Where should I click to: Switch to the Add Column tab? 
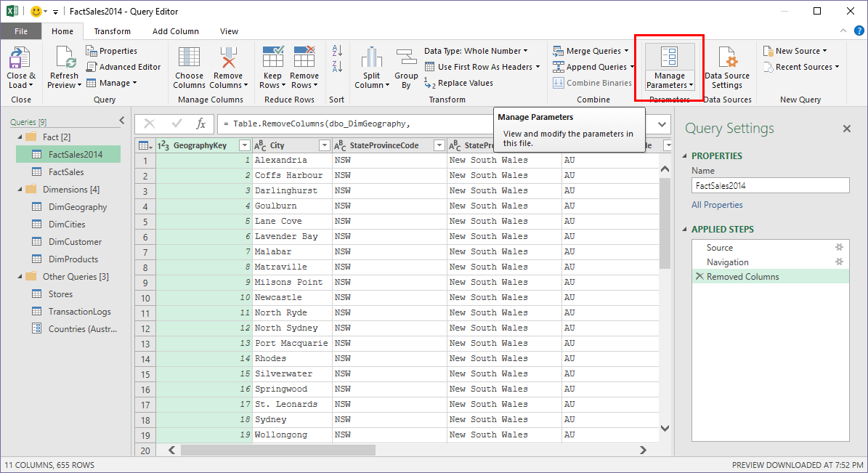pyautogui.click(x=176, y=31)
